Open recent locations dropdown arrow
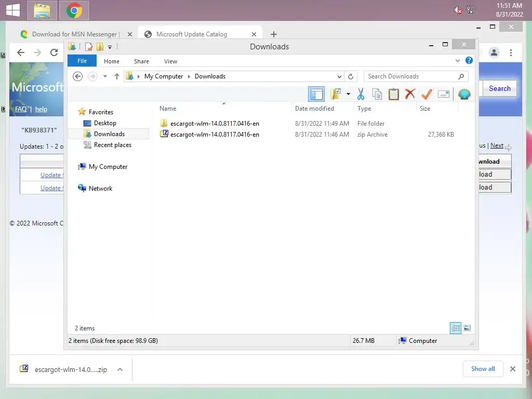Image resolution: width=532 pixels, height=399 pixels. click(105, 76)
